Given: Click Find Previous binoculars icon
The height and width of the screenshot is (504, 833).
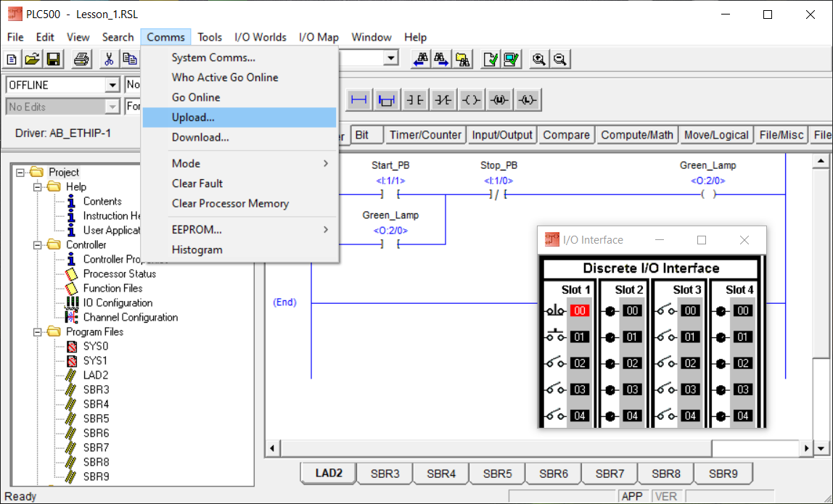Looking at the screenshot, I should coord(422,59).
